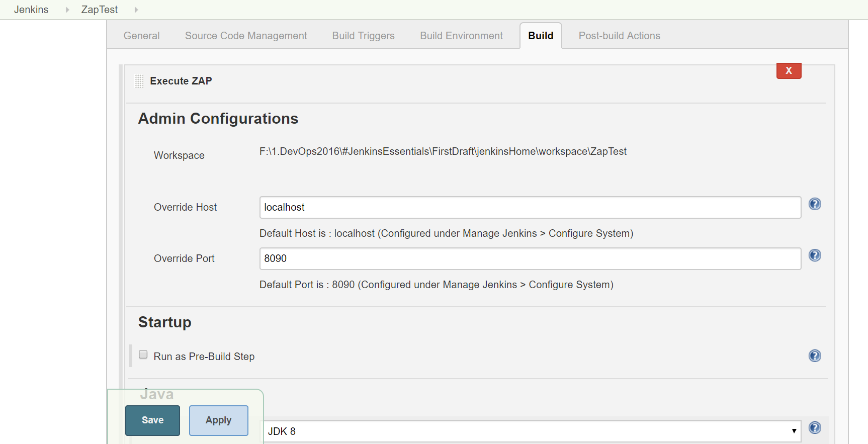Grab the Execute ZAP drag handle
The height and width of the screenshot is (444, 868).
tap(139, 81)
